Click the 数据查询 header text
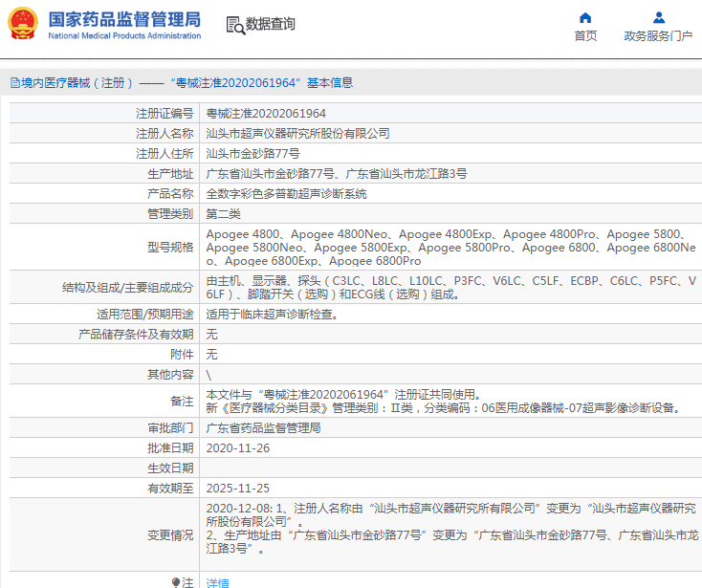Image resolution: width=702 pixels, height=588 pixels. (x=271, y=24)
